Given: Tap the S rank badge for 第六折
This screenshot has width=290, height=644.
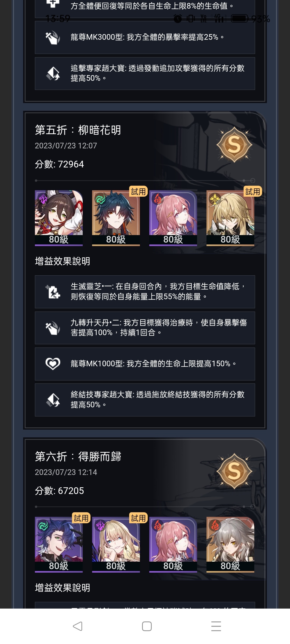Looking at the screenshot, I should 234,471.
